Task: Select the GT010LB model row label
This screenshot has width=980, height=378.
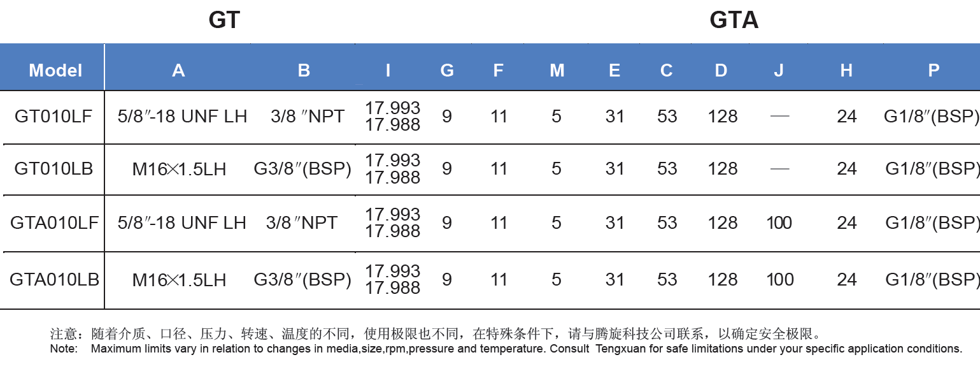Action: coord(53,168)
